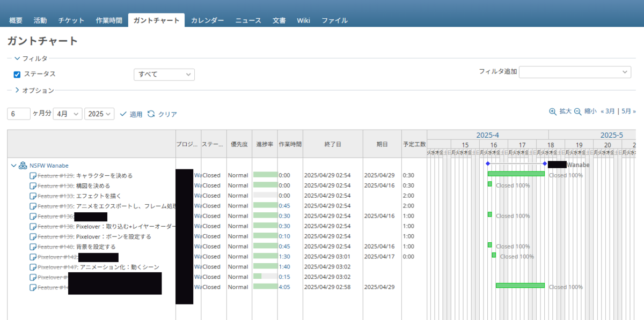
Task: Click the issue icon for Pixelover #147
Action: (33, 267)
